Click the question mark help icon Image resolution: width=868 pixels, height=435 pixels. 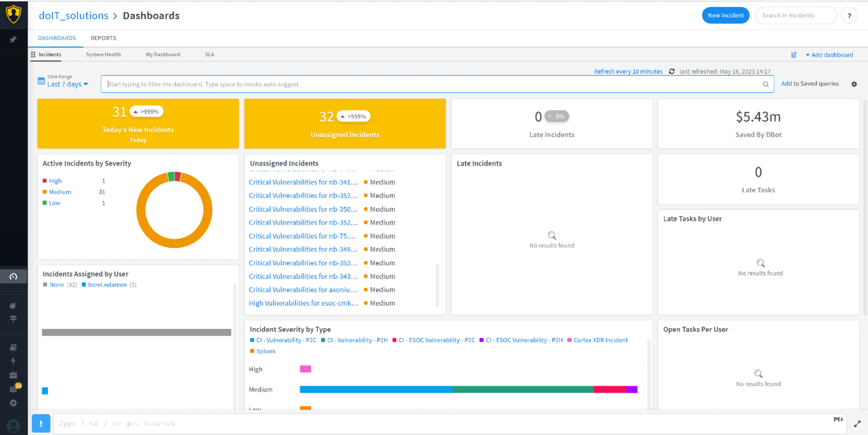(849, 16)
